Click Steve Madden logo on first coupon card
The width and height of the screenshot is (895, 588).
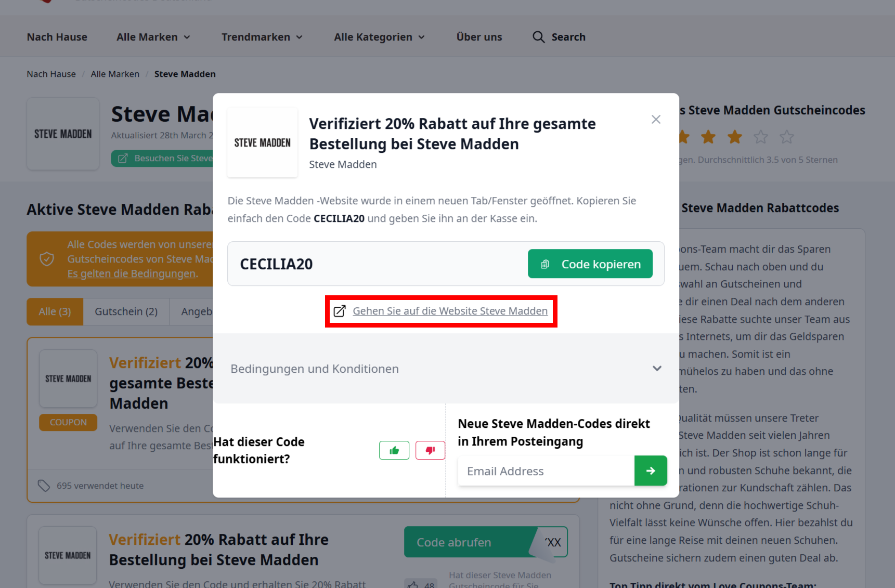click(68, 378)
